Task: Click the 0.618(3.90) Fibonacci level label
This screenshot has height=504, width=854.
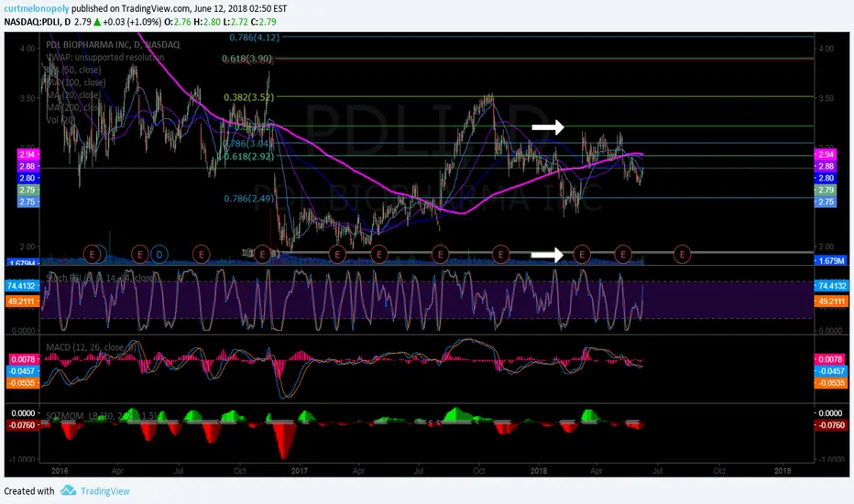Action: coord(247,59)
